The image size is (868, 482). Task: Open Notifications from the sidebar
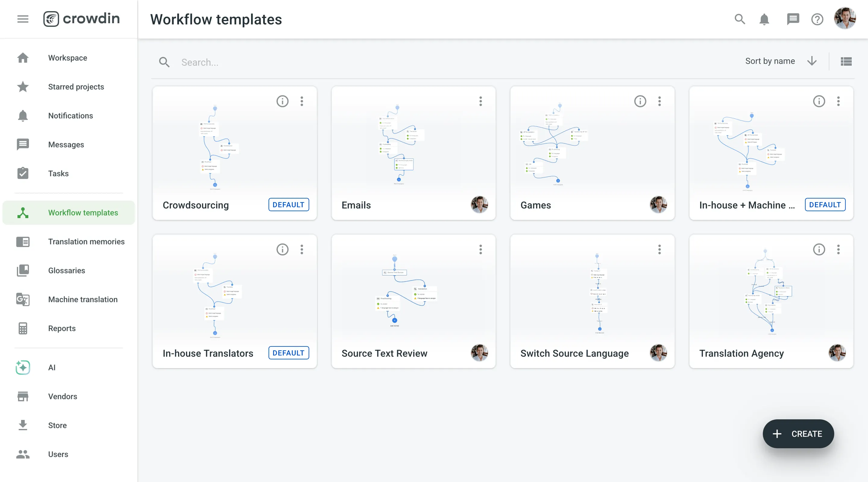coord(70,116)
